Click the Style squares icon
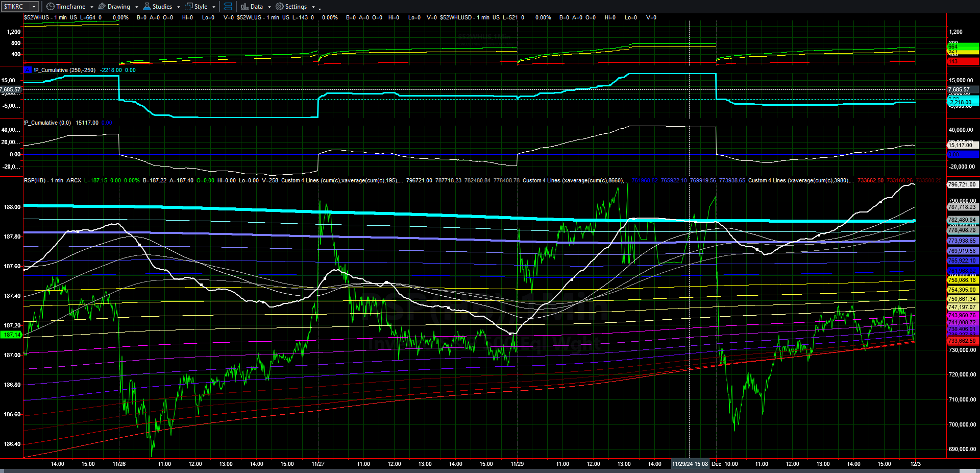The height and width of the screenshot is (473, 980). tap(188, 7)
